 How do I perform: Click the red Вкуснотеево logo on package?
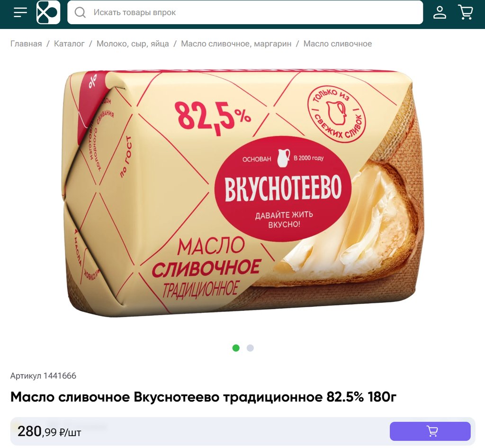(x=283, y=189)
